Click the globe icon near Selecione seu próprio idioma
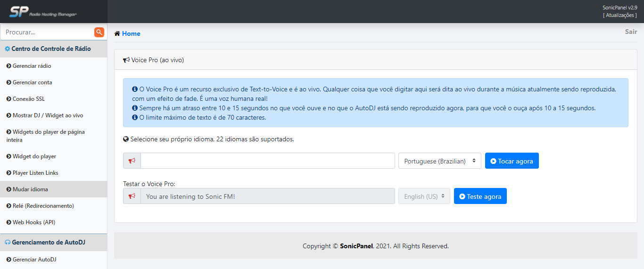 (126, 139)
